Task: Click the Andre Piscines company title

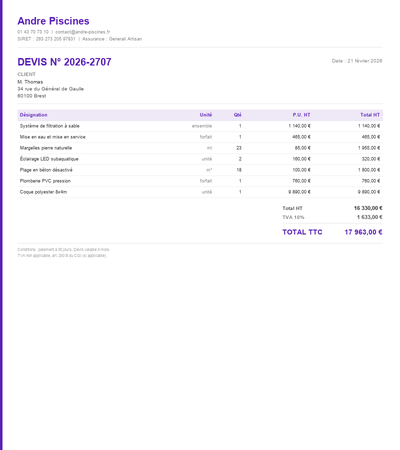Action: 53,21
